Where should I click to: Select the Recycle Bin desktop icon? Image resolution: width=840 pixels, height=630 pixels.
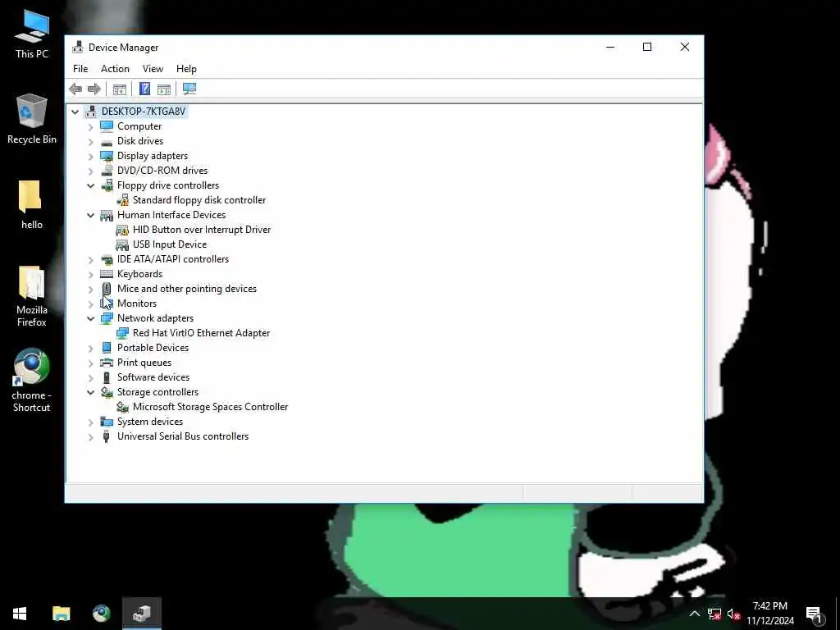click(x=32, y=119)
